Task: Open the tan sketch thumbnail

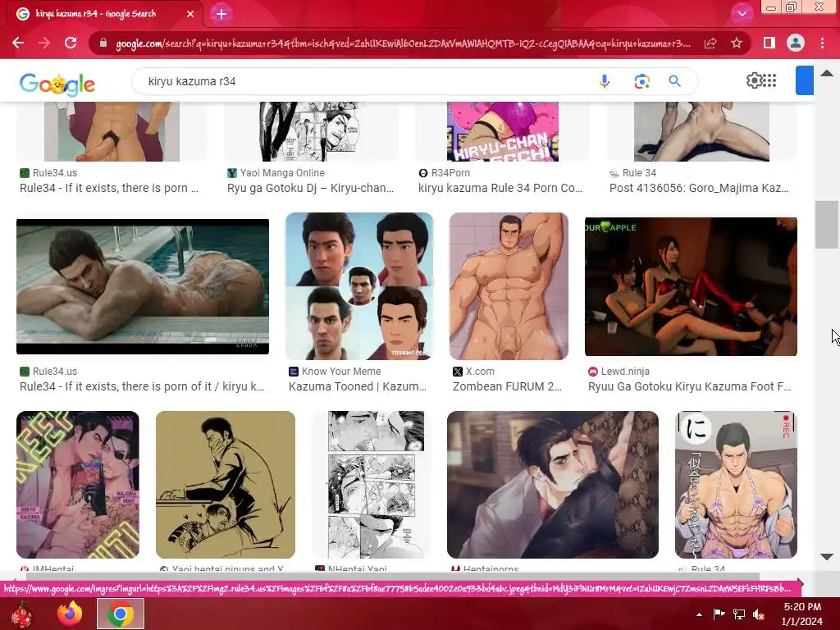Action: (225, 485)
